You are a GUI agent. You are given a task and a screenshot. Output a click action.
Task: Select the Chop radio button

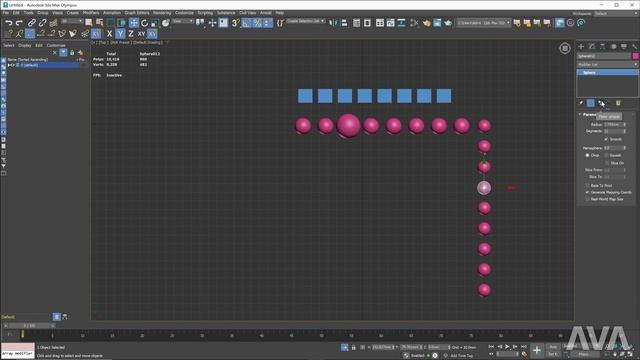(587, 156)
